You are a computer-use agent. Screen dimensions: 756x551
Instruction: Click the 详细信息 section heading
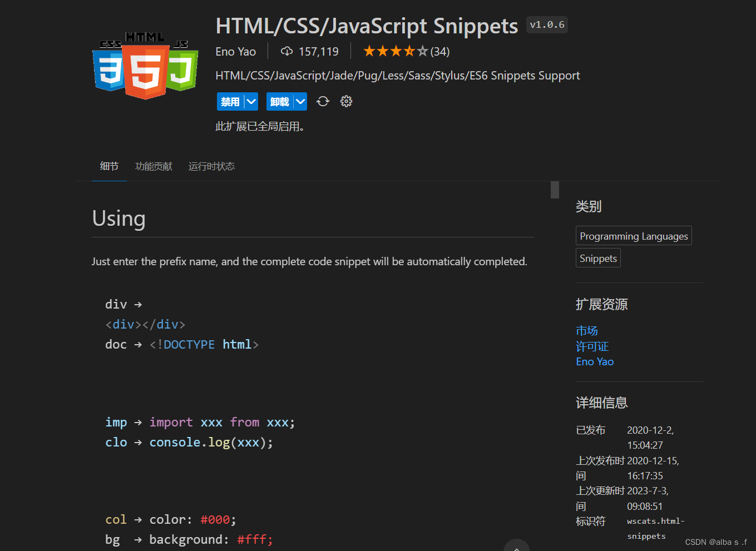[x=601, y=403]
